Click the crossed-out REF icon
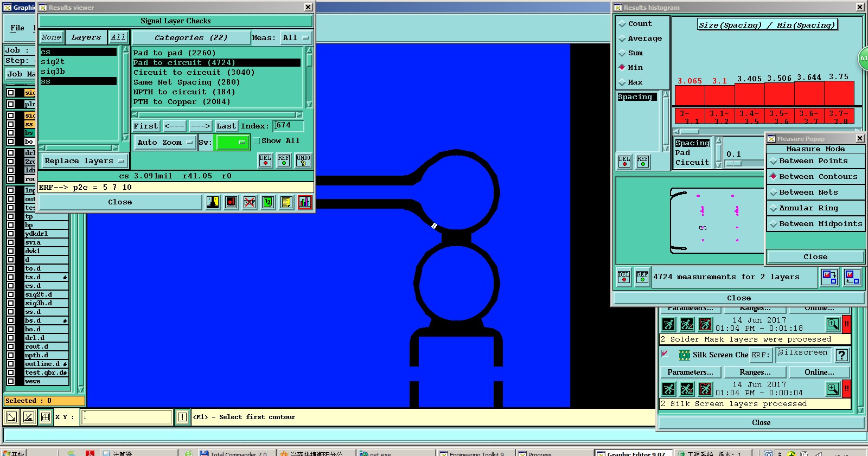The height and width of the screenshot is (456, 868). 250,202
